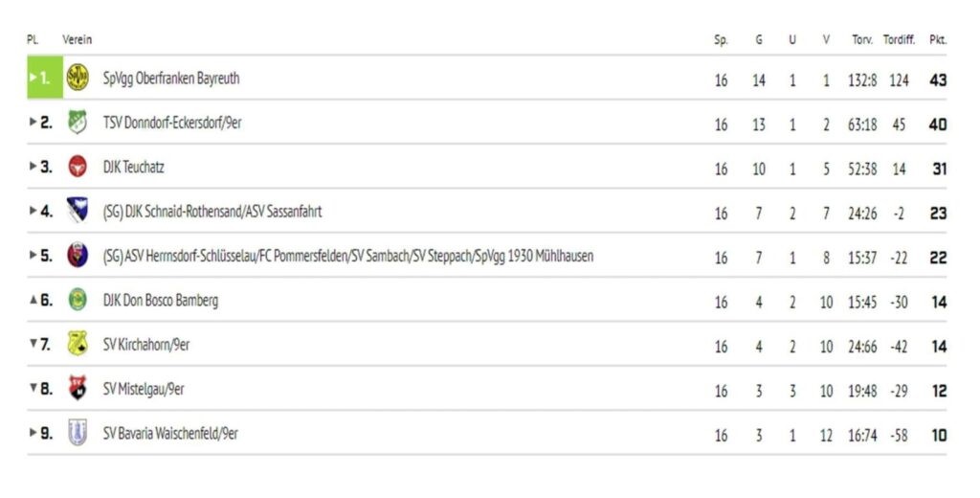Click the SV Mistelgau club crest

tap(78, 389)
